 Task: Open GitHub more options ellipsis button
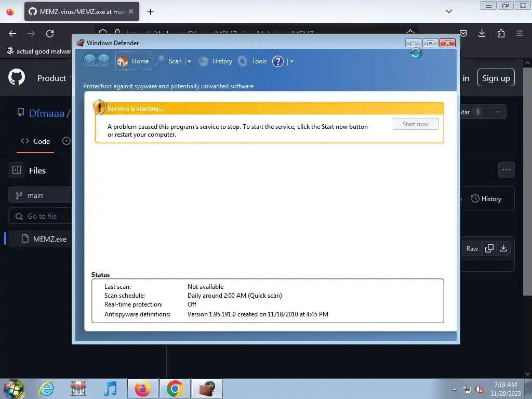(x=506, y=170)
